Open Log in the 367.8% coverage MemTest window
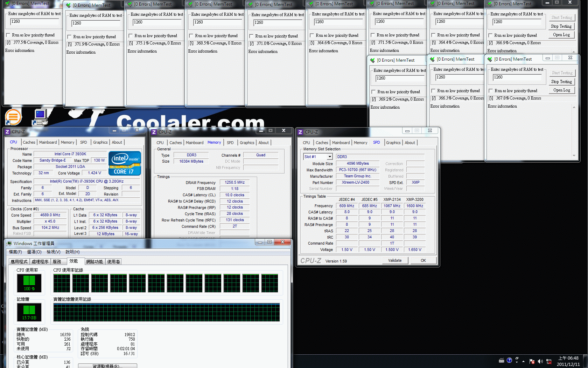 pos(561,90)
